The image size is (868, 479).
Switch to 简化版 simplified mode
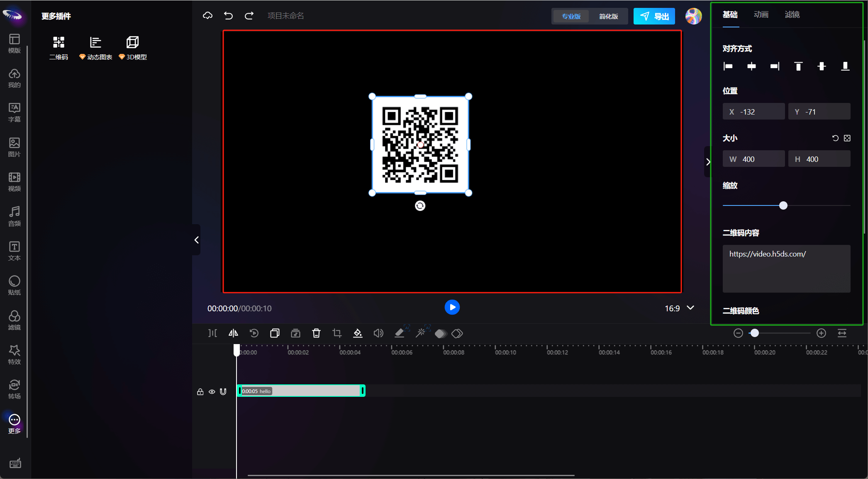[x=608, y=16]
